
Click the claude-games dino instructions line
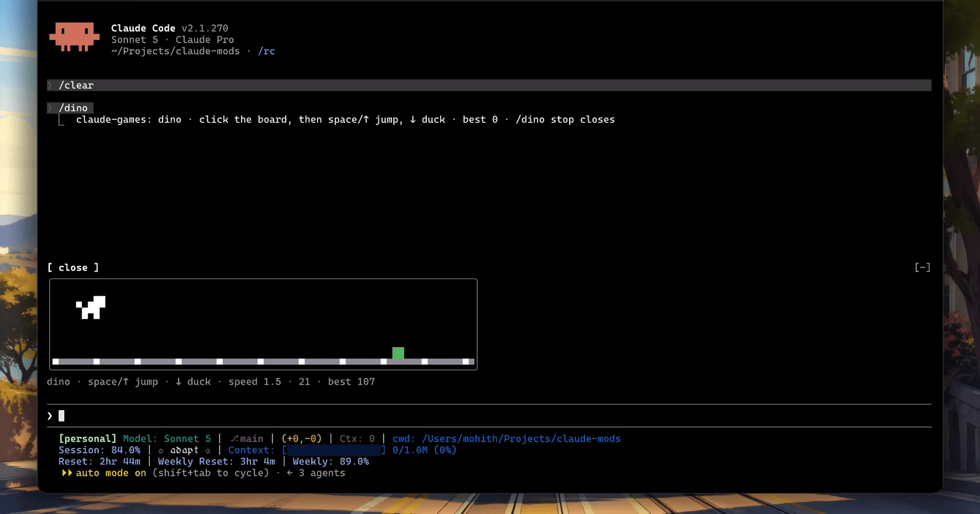point(345,119)
